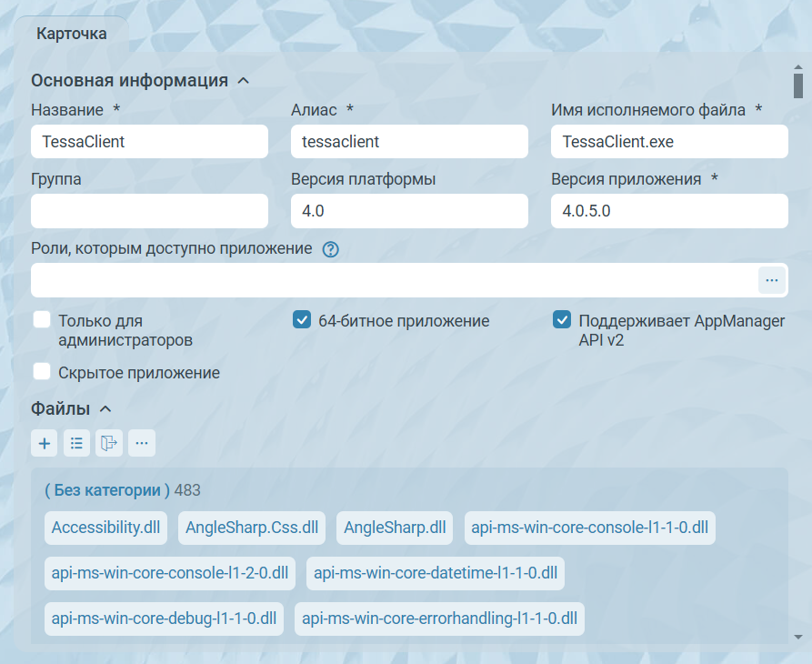Check the 'Скрытое приложение' checkbox
Image resolution: width=812 pixels, height=664 pixels.
41,372
